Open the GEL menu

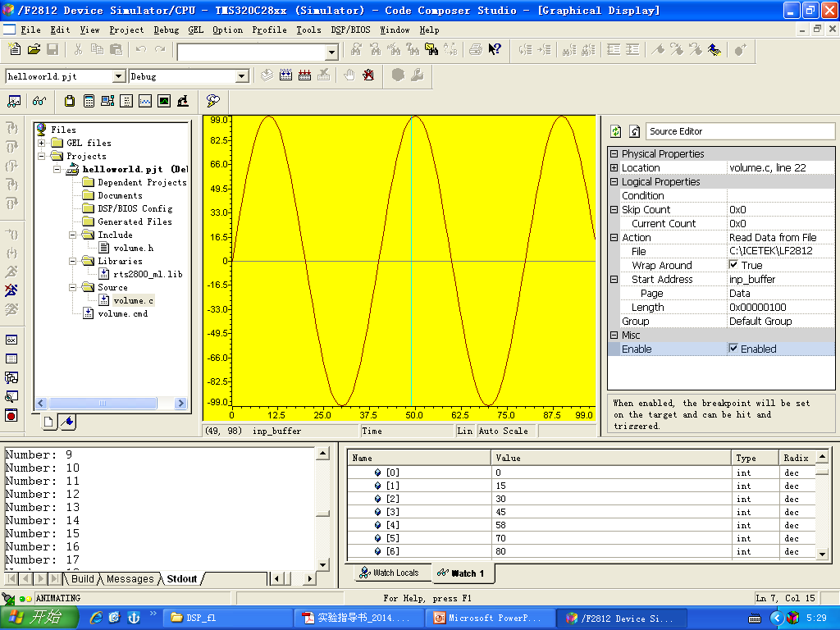[195, 30]
